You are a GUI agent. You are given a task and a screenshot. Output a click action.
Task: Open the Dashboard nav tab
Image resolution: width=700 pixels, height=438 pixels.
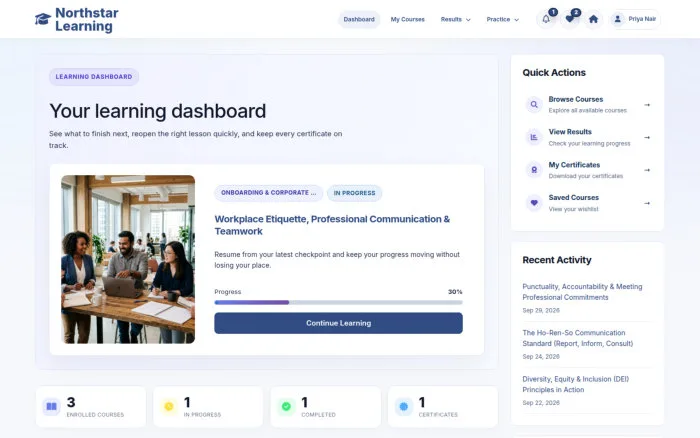pos(359,20)
